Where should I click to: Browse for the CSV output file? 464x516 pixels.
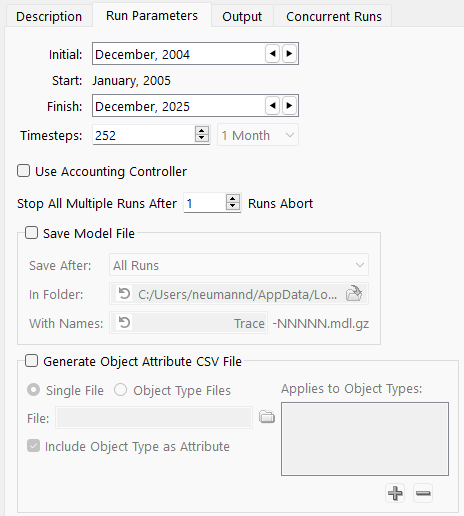267,417
